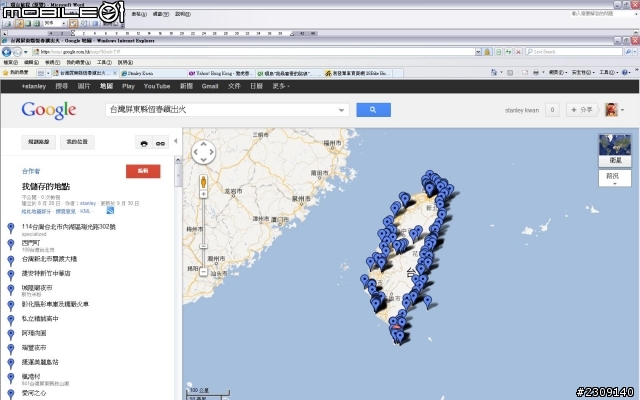This screenshot has width=640, height=400.
Task: Open the search box suggestions dropdown arrow
Action: tap(342, 110)
